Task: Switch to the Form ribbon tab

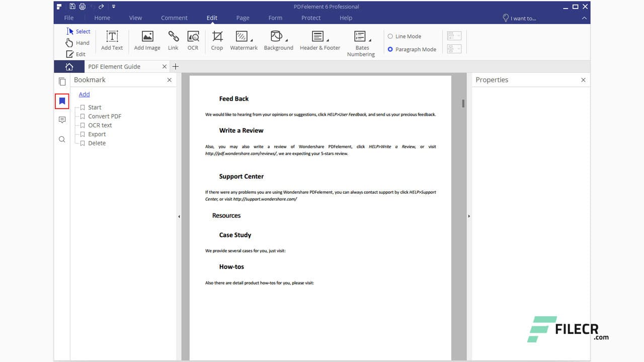Action: [x=275, y=18]
